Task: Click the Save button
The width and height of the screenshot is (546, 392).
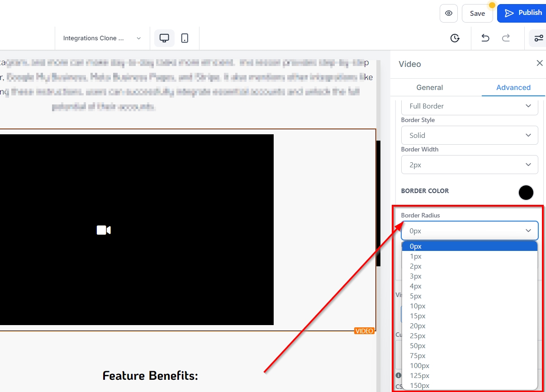Action: (477, 13)
